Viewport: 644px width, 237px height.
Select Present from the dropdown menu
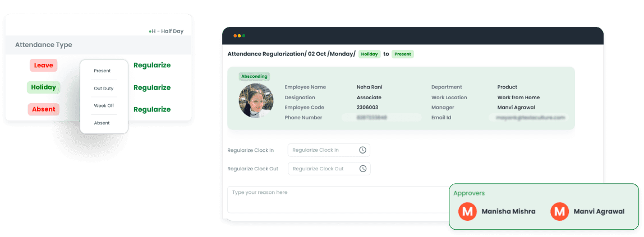[102, 71]
